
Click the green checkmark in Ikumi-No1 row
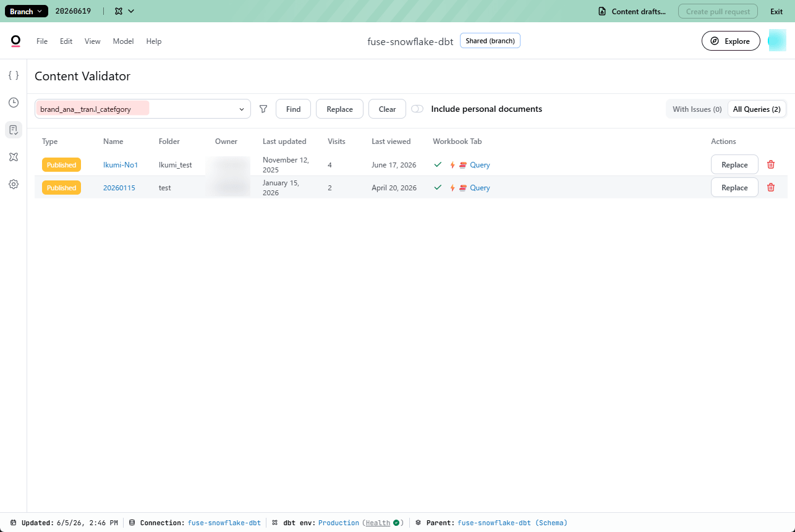(438, 164)
